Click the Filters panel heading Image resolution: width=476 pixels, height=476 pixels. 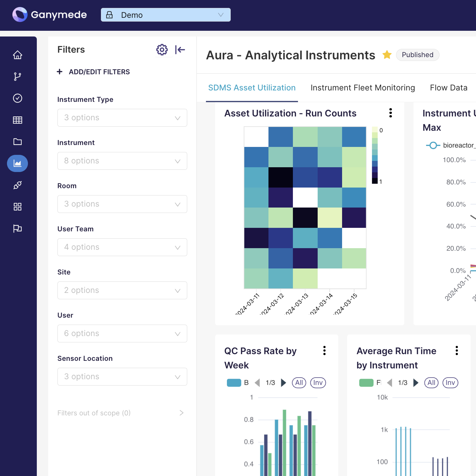coord(71,50)
